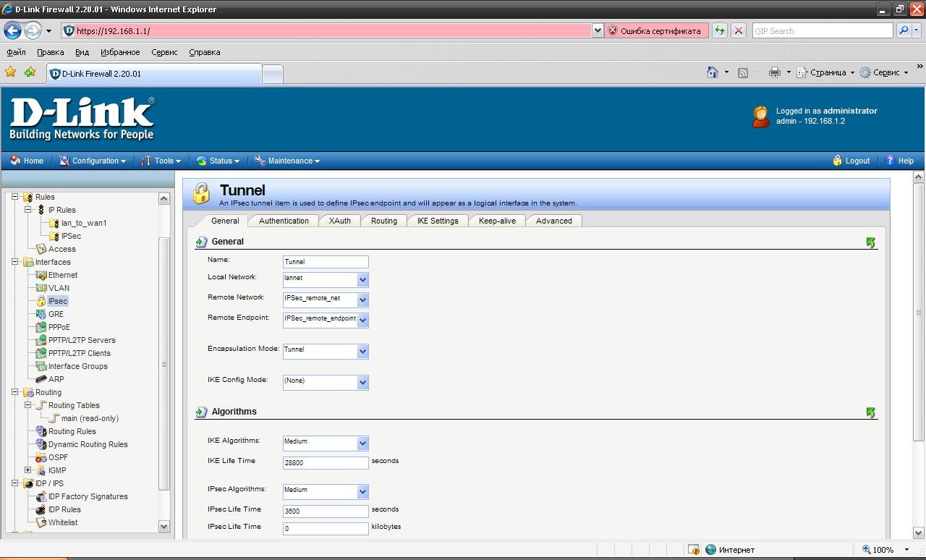
Task: Open the Remote Endpoint dropdown
Action: pos(362,320)
